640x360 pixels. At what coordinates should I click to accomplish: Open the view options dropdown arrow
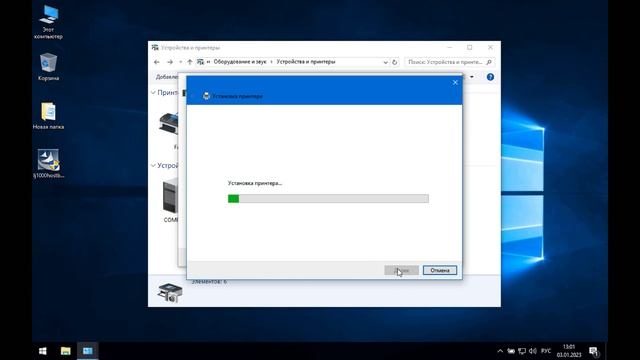click(x=472, y=77)
